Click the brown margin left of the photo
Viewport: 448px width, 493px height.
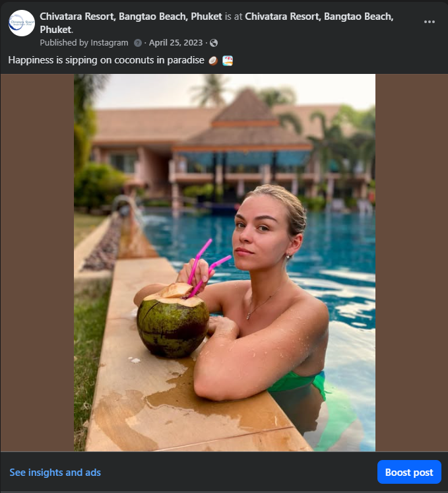(37, 263)
